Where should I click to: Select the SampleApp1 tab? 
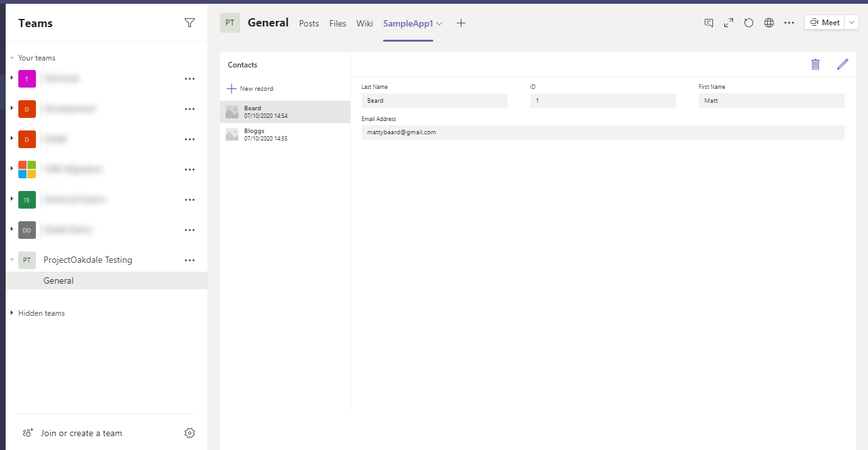pos(408,23)
